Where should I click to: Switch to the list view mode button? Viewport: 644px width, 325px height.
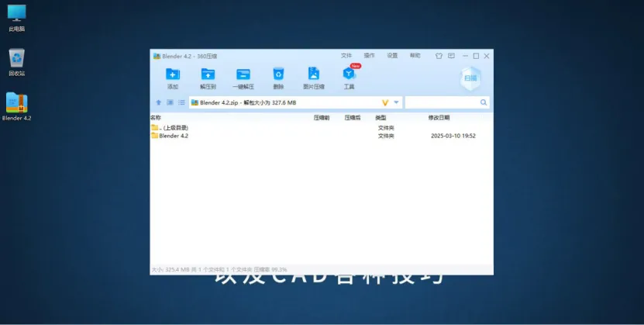(181, 102)
